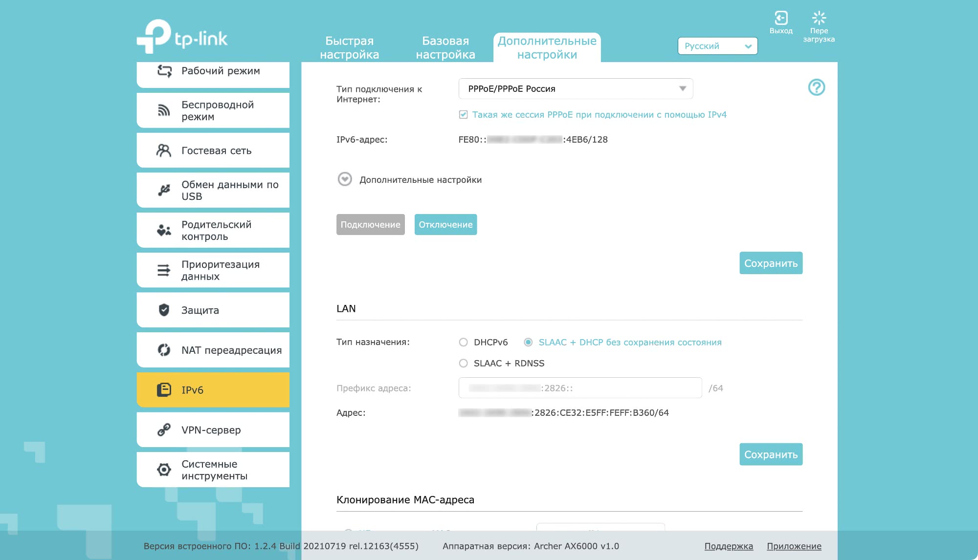
Task: Switch to Быстрая настройка tab
Action: tap(350, 47)
